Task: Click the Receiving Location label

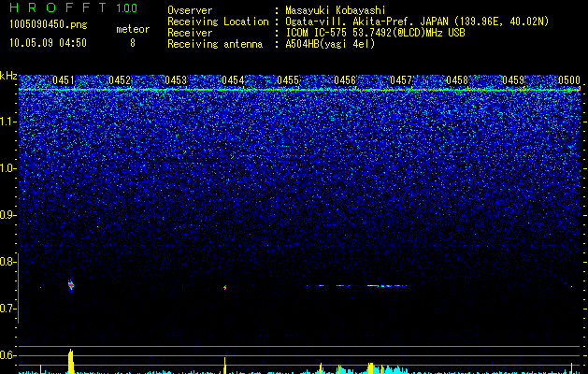Action: (218, 22)
